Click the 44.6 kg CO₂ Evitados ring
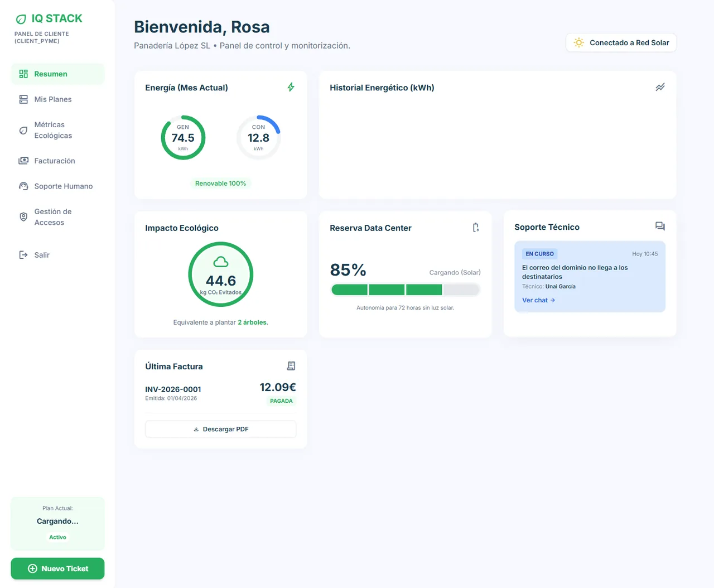This screenshot has height=588, width=714. pyautogui.click(x=221, y=274)
